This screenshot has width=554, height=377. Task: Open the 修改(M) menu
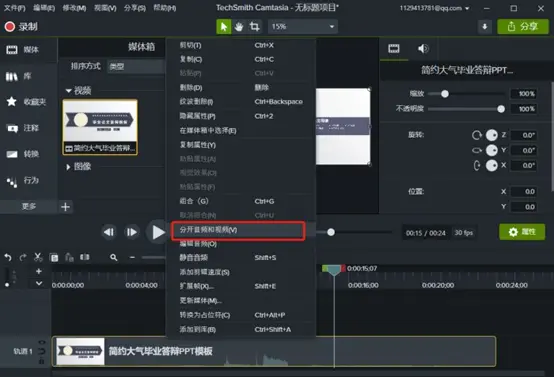click(74, 8)
